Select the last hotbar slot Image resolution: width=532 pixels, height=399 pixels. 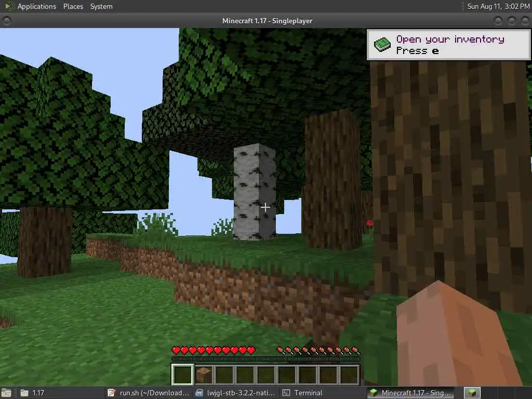click(x=349, y=375)
